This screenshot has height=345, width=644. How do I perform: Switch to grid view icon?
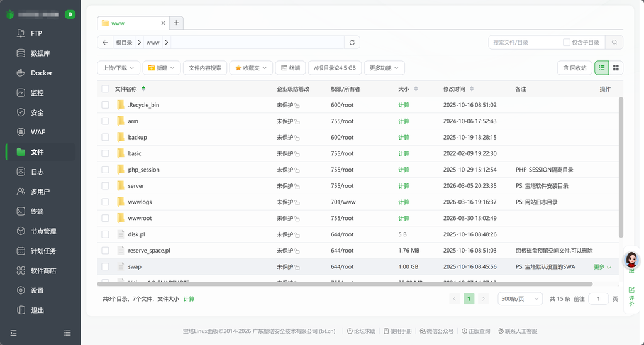616,68
